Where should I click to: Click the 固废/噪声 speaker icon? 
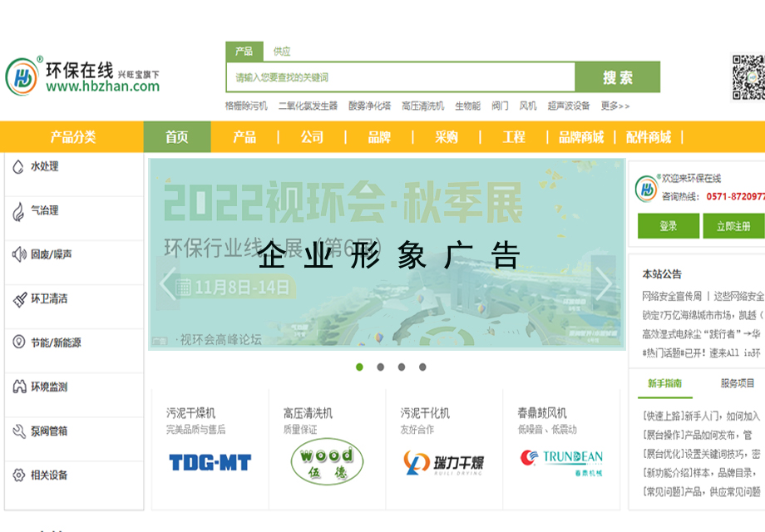click(18, 254)
